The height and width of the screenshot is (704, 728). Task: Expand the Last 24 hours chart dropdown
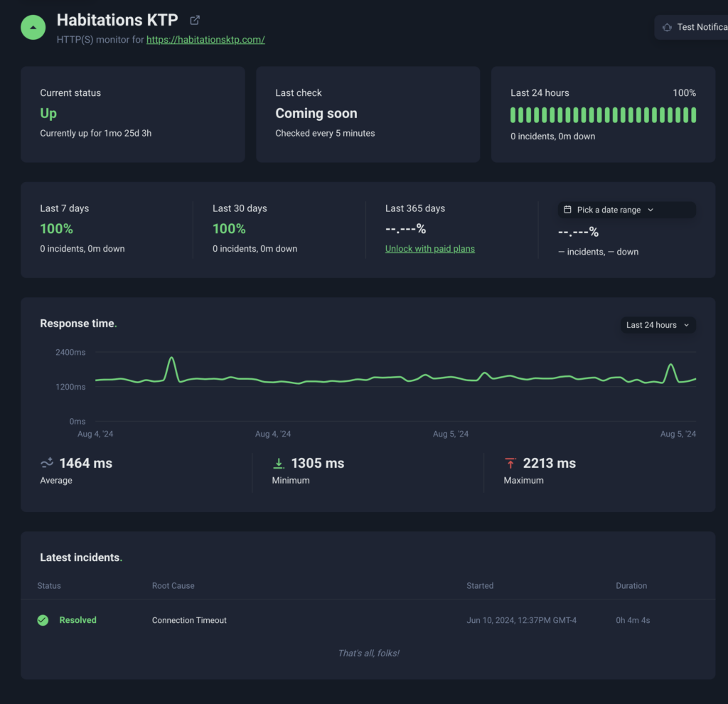click(657, 325)
